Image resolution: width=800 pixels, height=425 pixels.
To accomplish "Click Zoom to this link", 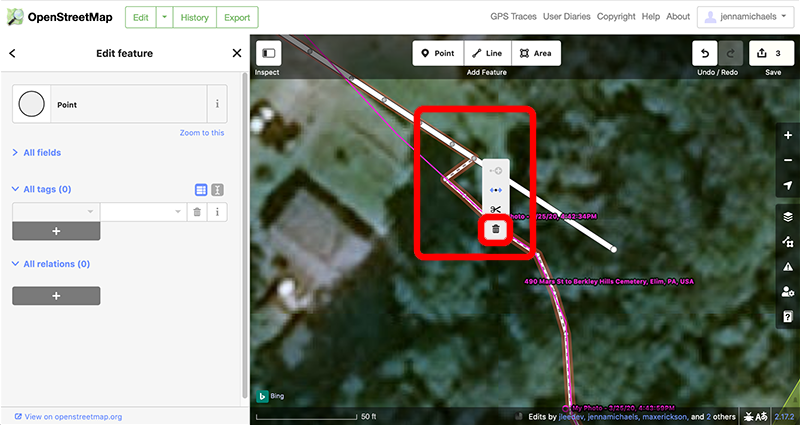I will pos(202,133).
